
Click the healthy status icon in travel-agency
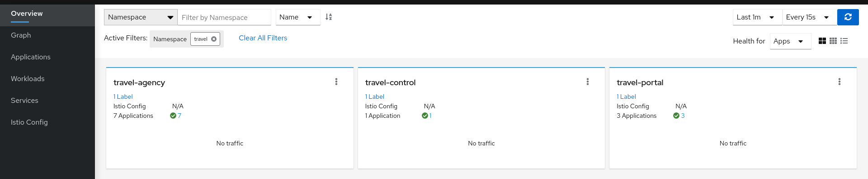click(x=173, y=116)
